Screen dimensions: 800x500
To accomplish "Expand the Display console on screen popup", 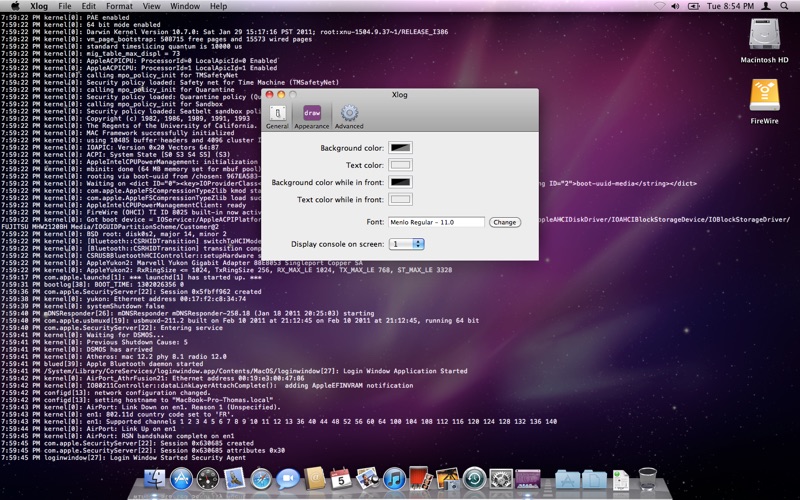I will 407,244.
